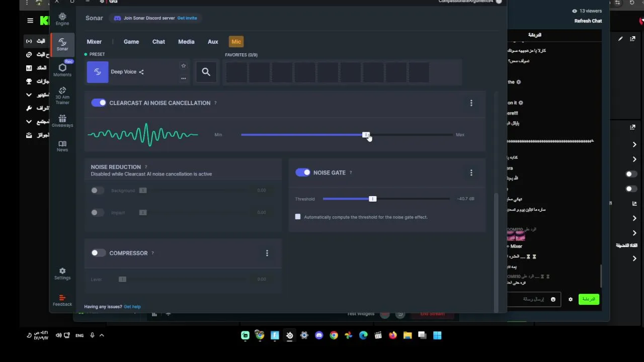Viewport: 644px width, 362px height.
Task: Show help for Compressor
Action: pos(152,253)
